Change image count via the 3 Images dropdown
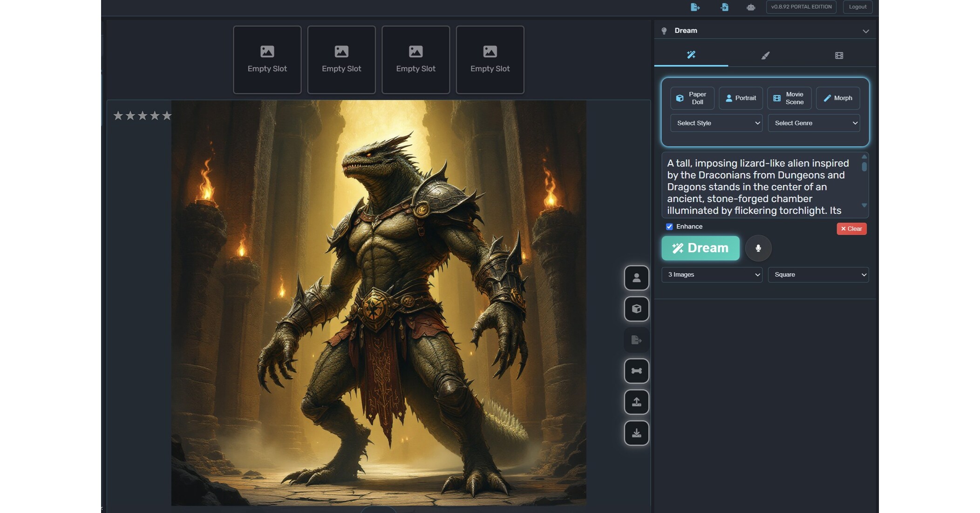The width and height of the screenshot is (980, 513). point(711,275)
